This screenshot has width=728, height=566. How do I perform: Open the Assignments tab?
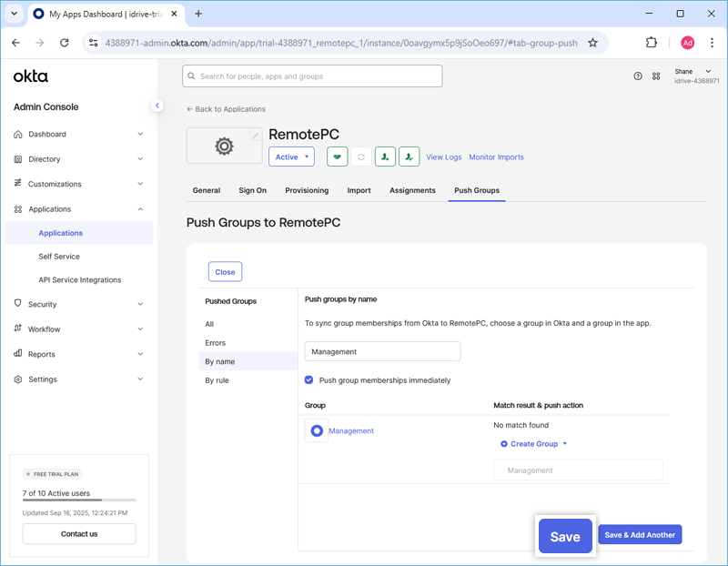click(412, 190)
